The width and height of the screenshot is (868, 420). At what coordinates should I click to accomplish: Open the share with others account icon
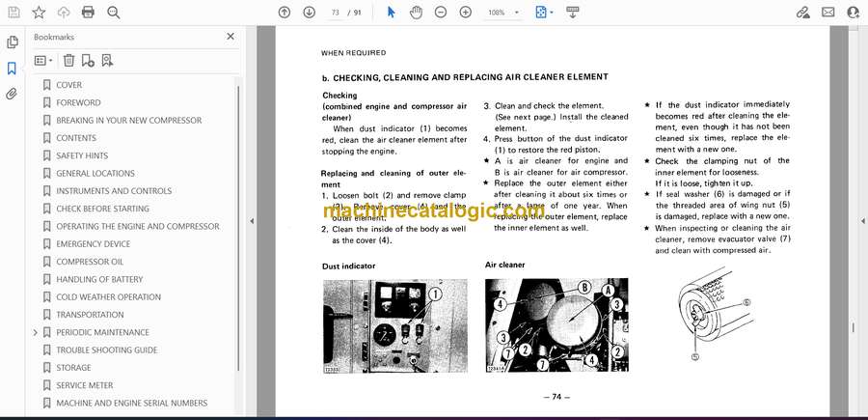[854, 13]
